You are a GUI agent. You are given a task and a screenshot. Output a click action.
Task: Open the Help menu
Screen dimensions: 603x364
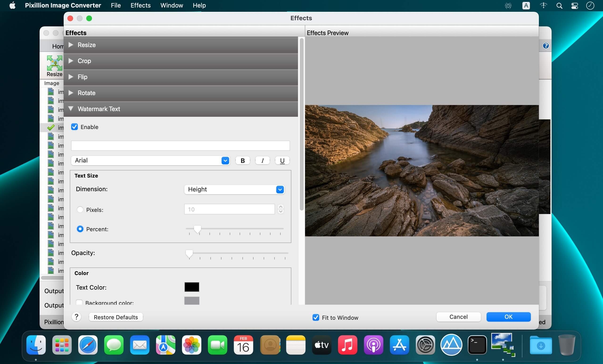(x=199, y=5)
